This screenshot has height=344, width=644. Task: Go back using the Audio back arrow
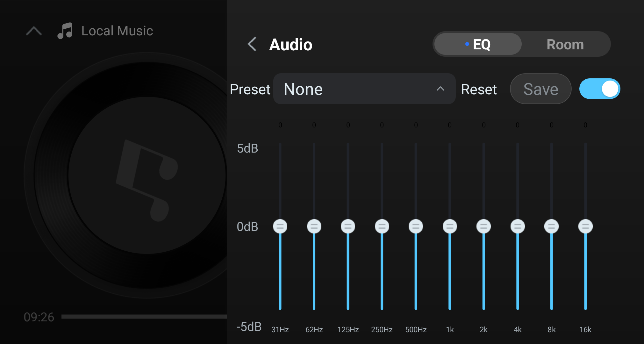(252, 44)
